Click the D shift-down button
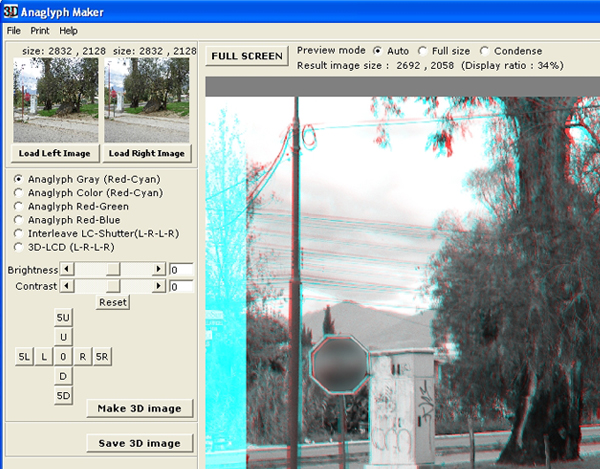Screen dimensions: 600x469 point(64,376)
